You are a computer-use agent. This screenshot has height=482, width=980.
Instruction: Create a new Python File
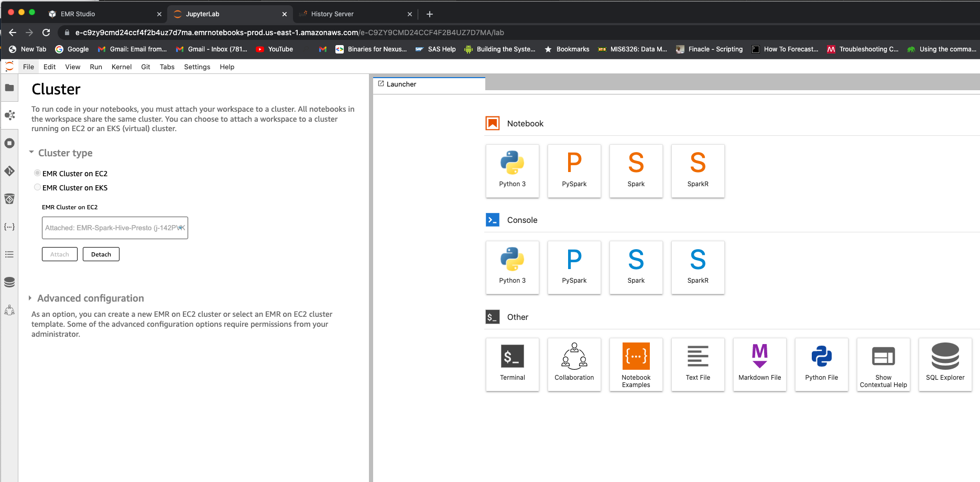822,365
